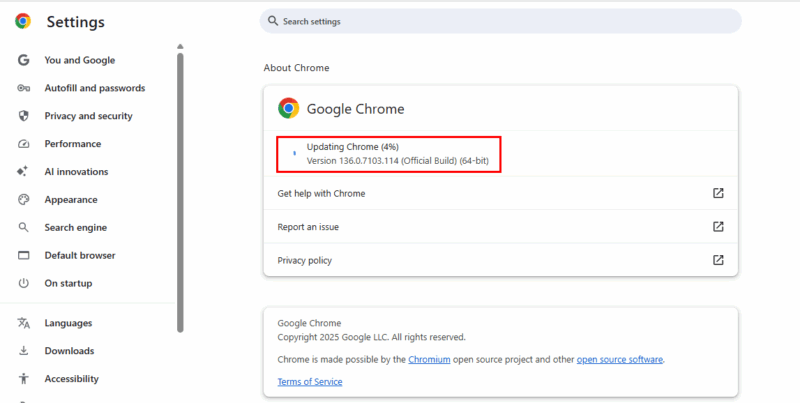The width and height of the screenshot is (800, 403).
Task: Click the sidebar scroll up arrow
Action: 180,47
